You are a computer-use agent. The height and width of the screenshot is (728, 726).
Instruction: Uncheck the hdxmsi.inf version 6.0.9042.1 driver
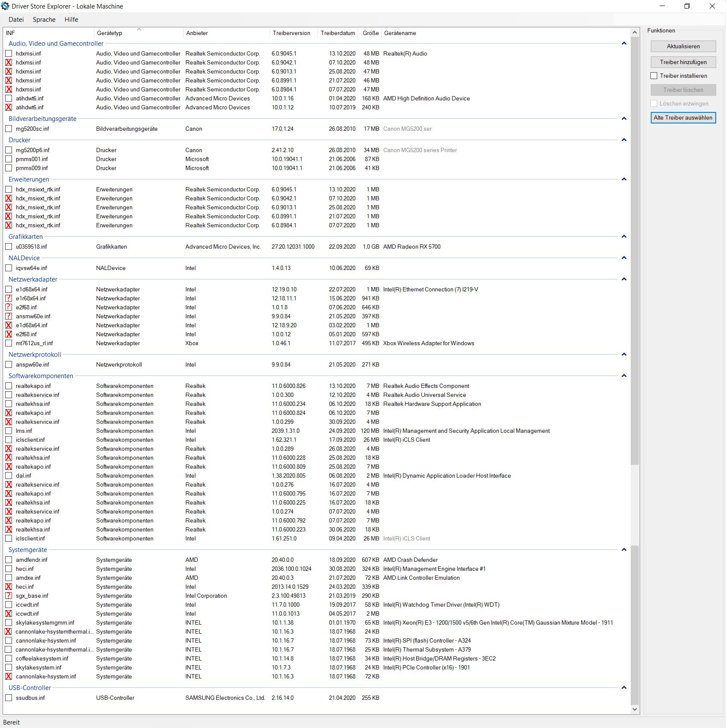click(9, 62)
